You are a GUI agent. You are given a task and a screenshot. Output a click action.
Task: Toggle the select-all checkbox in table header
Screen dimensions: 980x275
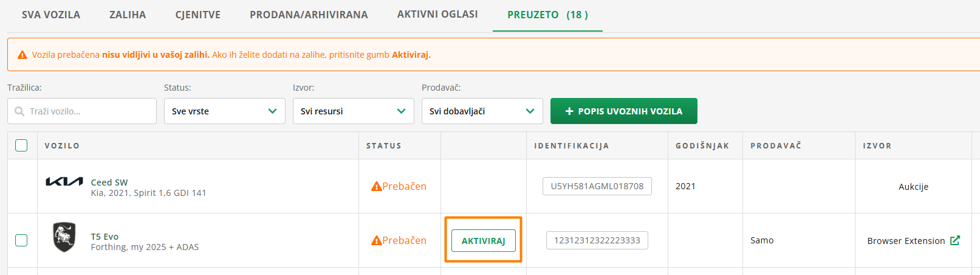[x=21, y=145]
